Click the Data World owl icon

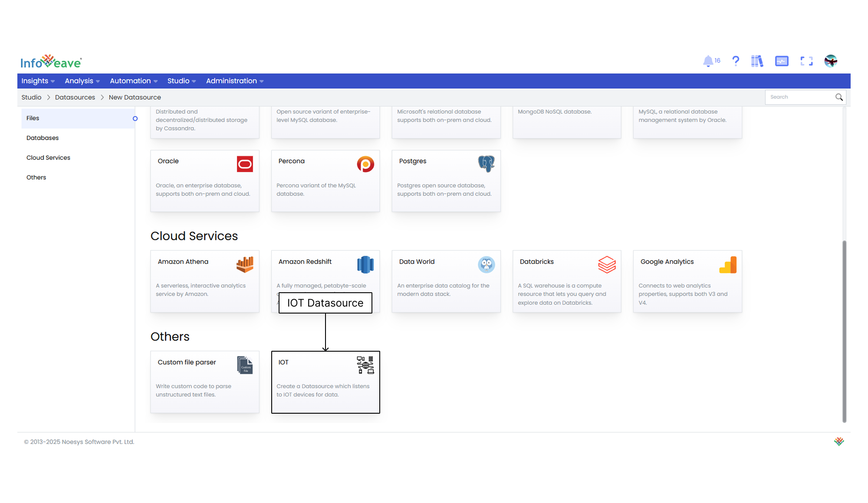[486, 265]
